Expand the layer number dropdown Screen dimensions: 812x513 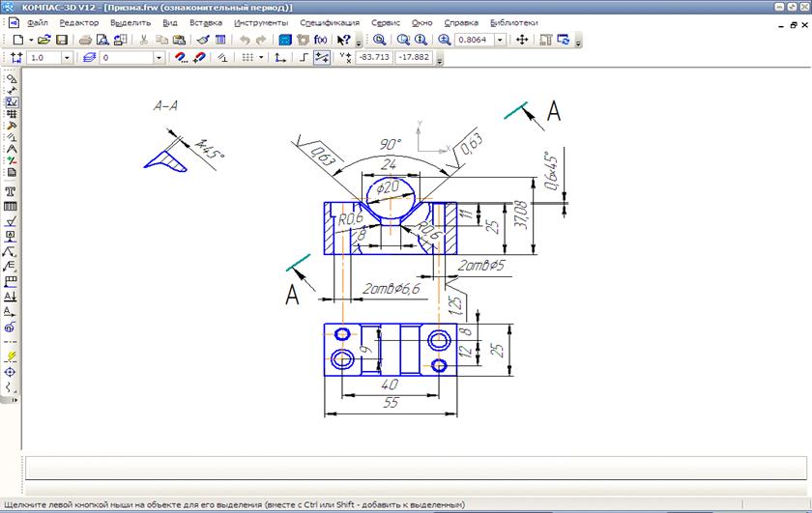point(159,58)
